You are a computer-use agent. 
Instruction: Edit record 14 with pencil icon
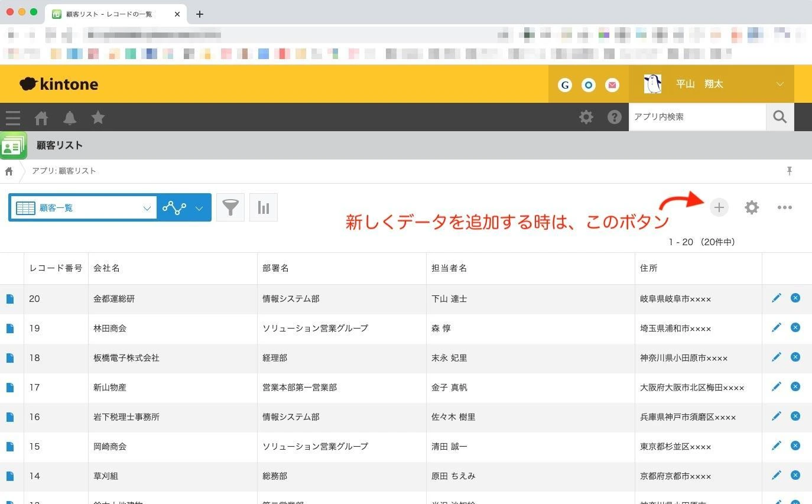coord(777,475)
